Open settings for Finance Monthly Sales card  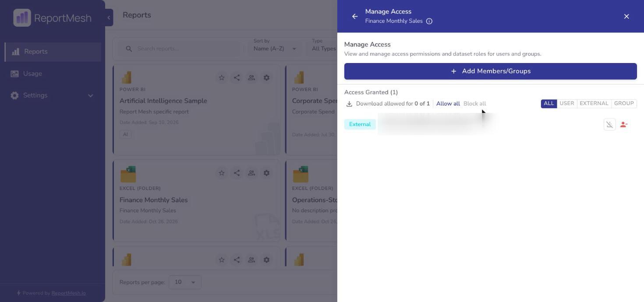tap(266, 173)
